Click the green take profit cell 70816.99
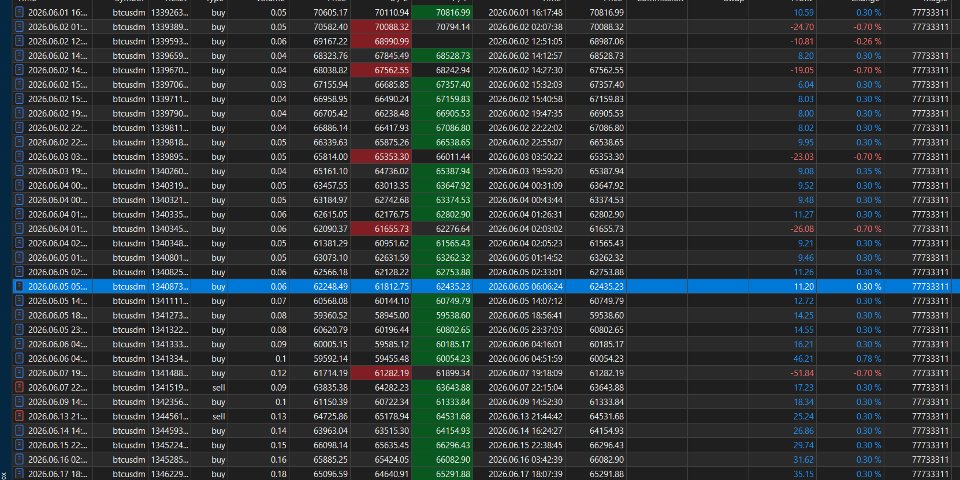The width and height of the screenshot is (960, 480). pos(443,12)
